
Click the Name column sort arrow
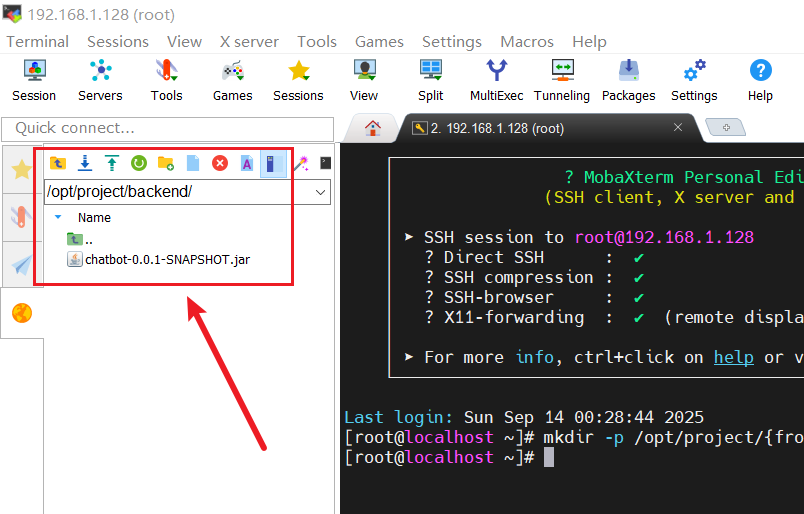click(58, 217)
